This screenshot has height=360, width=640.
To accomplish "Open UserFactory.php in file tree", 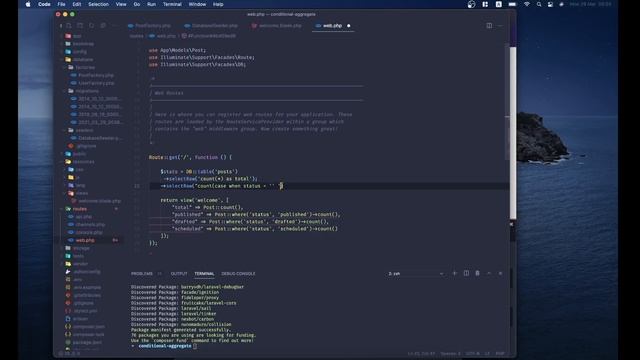I will pos(96,83).
